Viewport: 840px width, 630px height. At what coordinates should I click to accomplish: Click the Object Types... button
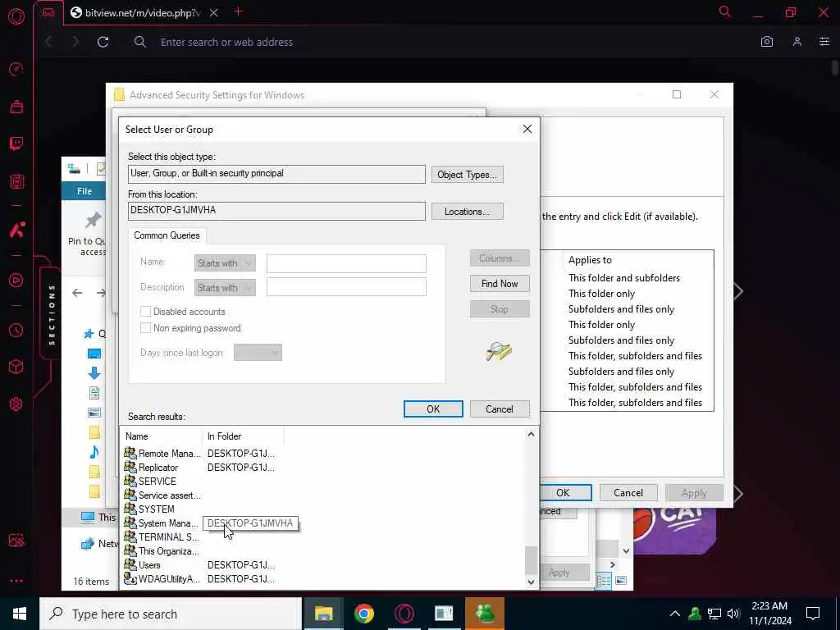pyautogui.click(x=467, y=175)
